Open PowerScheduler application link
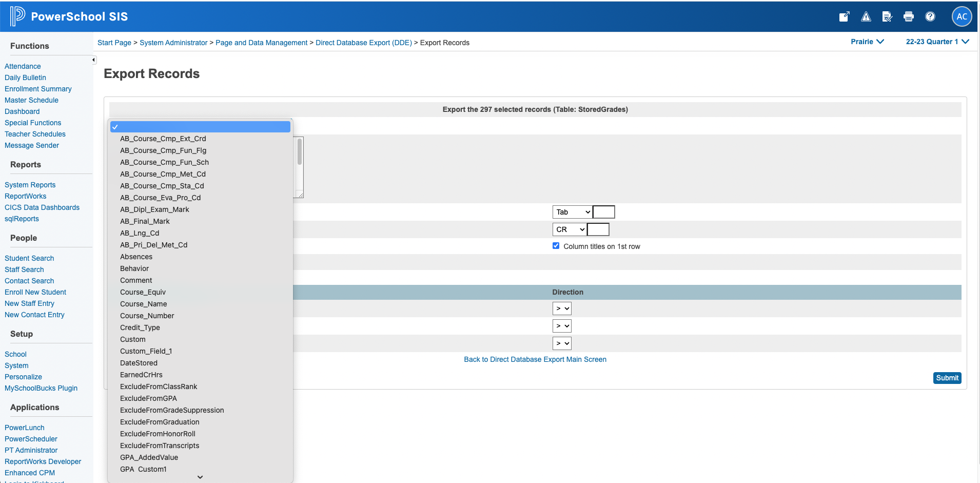980x483 pixels. pos(31,439)
